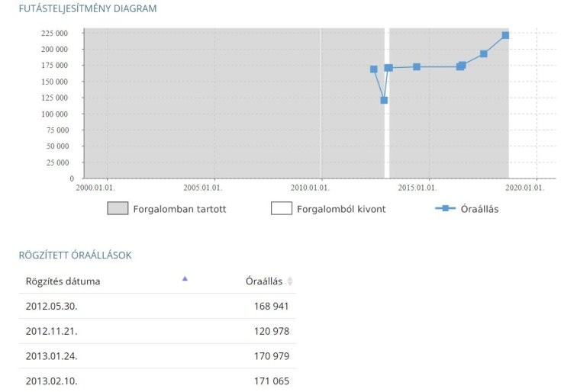Select the highest rightmost chart data point

point(505,35)
